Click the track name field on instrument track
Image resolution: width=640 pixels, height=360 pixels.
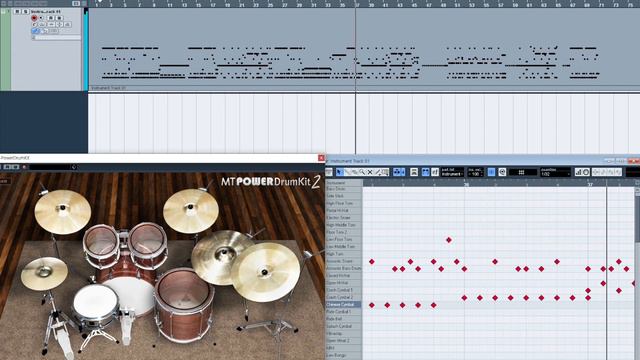46,11
